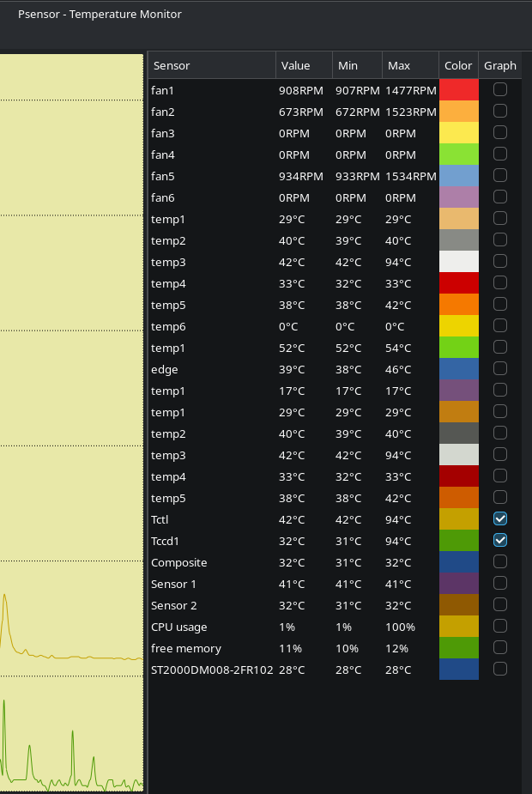Enable graph for CPU usage
The image size is (532, 794).
[x=499, y=626]
